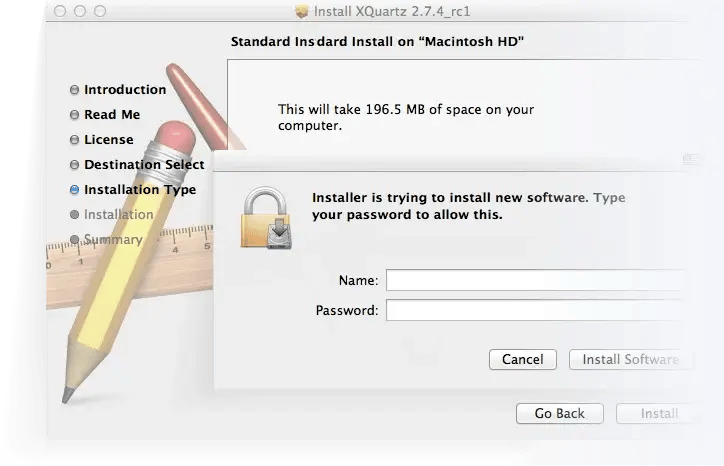724x466 pixels.
Task: Click the bullet beside Destination Select
Action: [74, 164]
